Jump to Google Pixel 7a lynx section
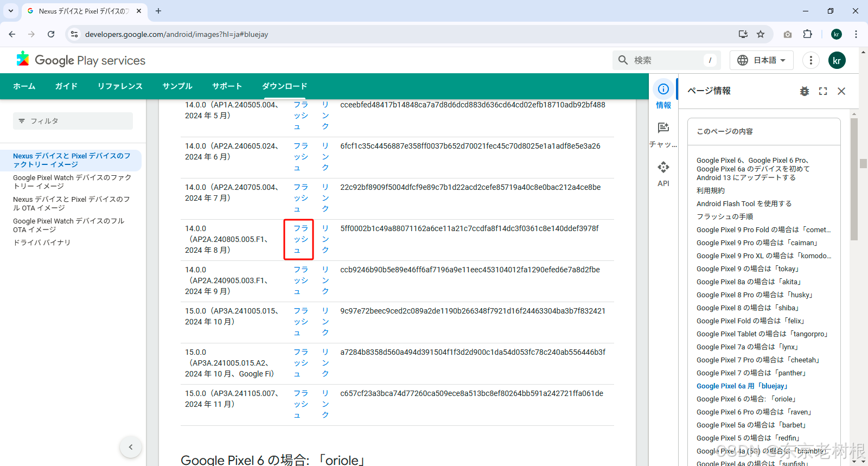The image size is (868, 466). point(748,347)
